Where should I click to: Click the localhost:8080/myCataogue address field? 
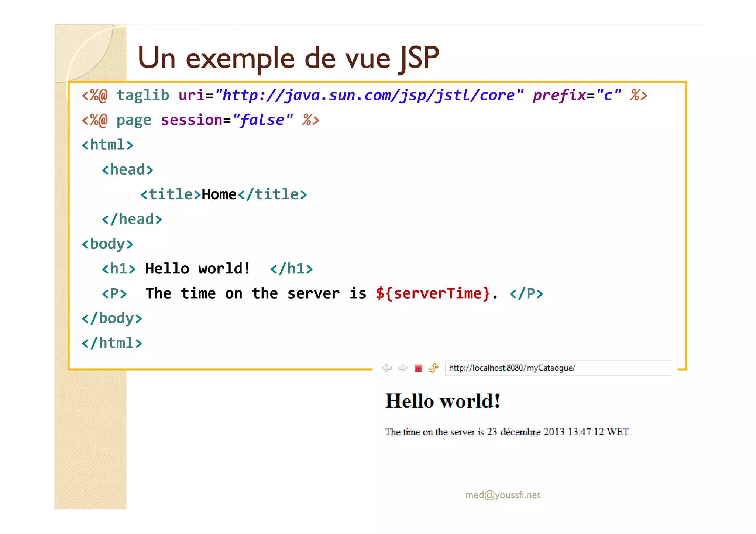[558, 368]
